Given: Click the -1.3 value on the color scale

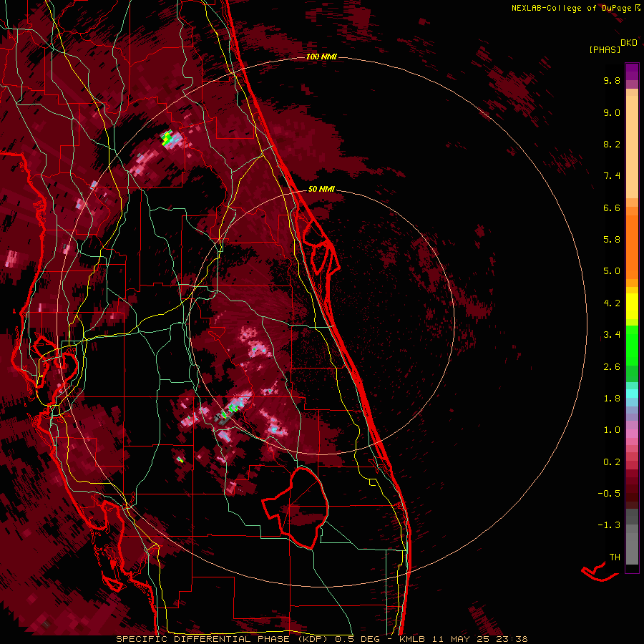Looking at the screenshot, I should pyautogui.click(x=609, y=525).
